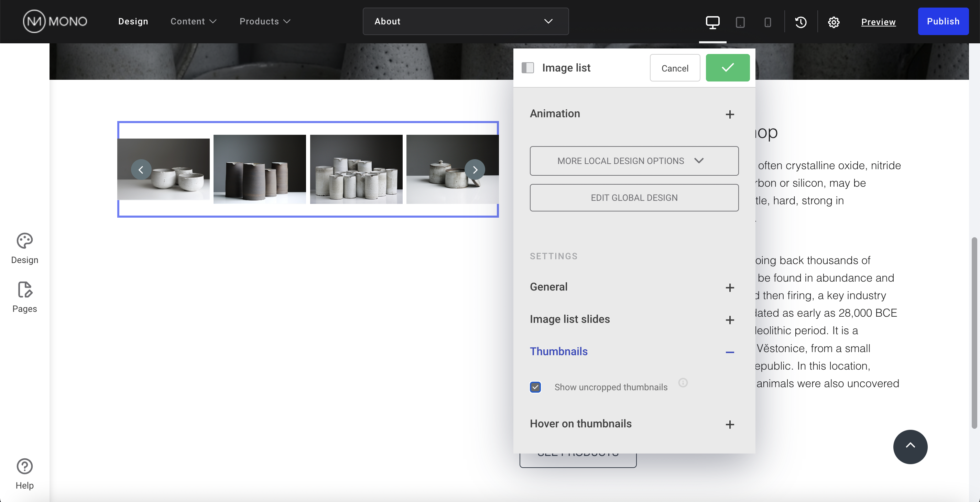Open the Products menu
980x502 pixels.
pyautogui.click(x=264, y=21)
